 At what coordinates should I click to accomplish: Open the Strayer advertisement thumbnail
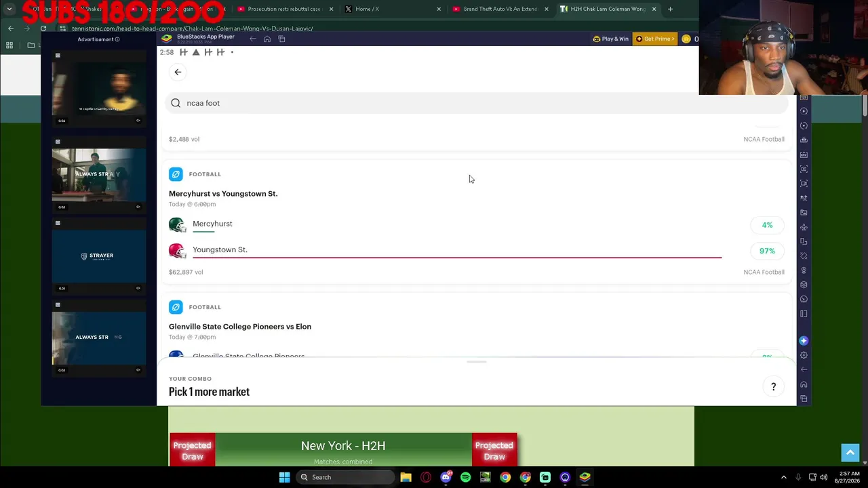(99, 256)
